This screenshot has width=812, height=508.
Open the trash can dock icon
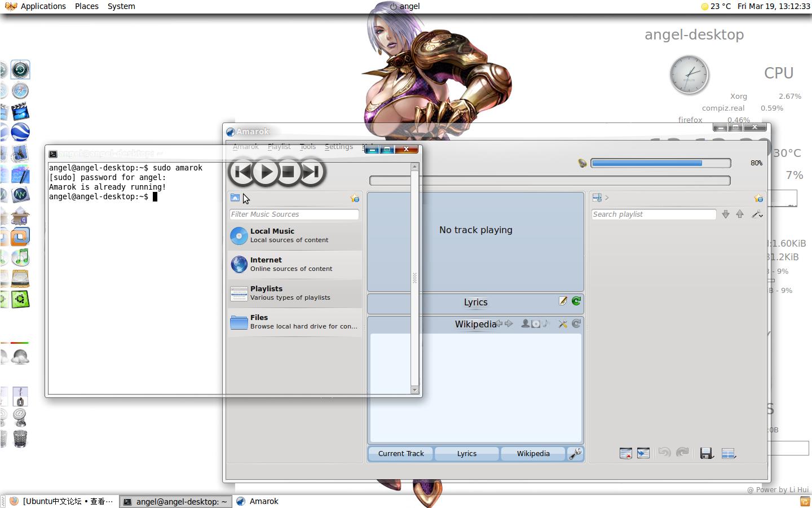click(20, 439)
